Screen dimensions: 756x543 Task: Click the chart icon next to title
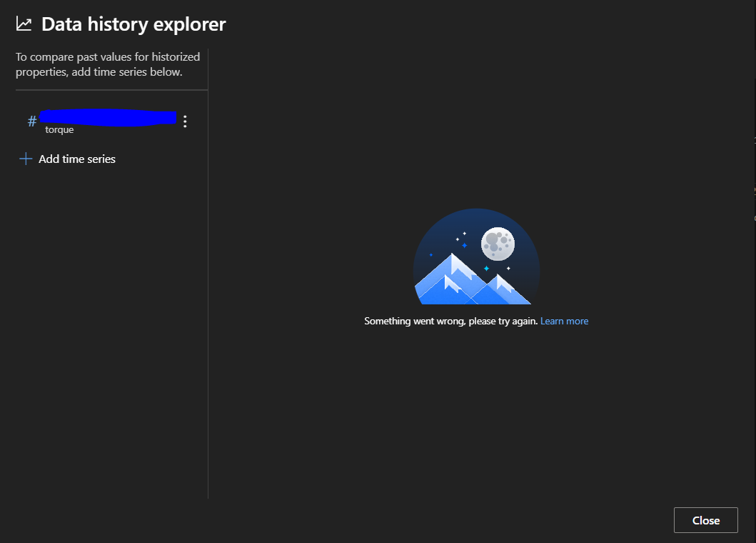24,24
